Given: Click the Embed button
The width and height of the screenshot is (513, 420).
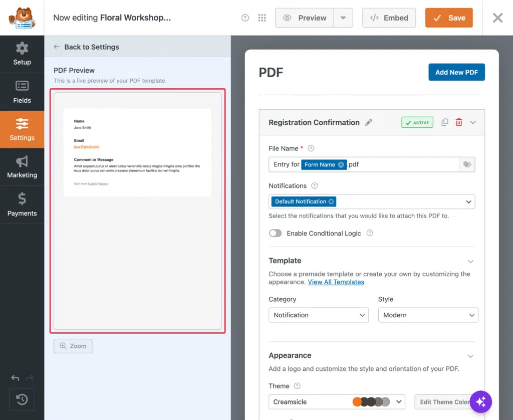Looking at the screenshot, I should (x=389, y=18).
